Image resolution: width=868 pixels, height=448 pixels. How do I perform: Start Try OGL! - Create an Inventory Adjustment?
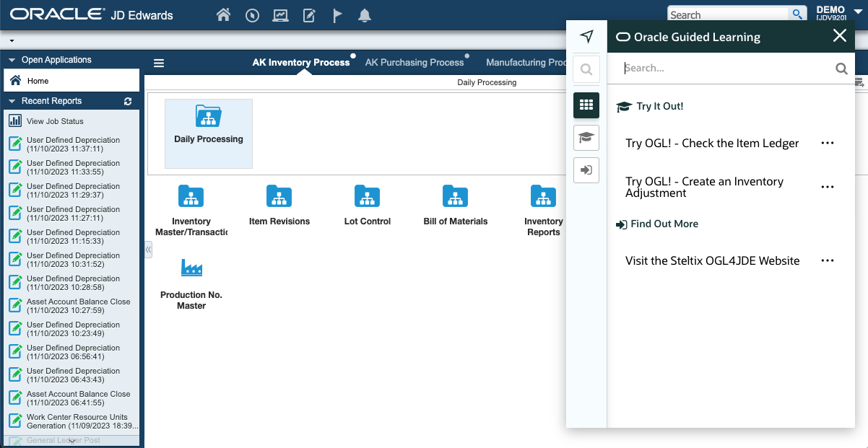point(704,187)
